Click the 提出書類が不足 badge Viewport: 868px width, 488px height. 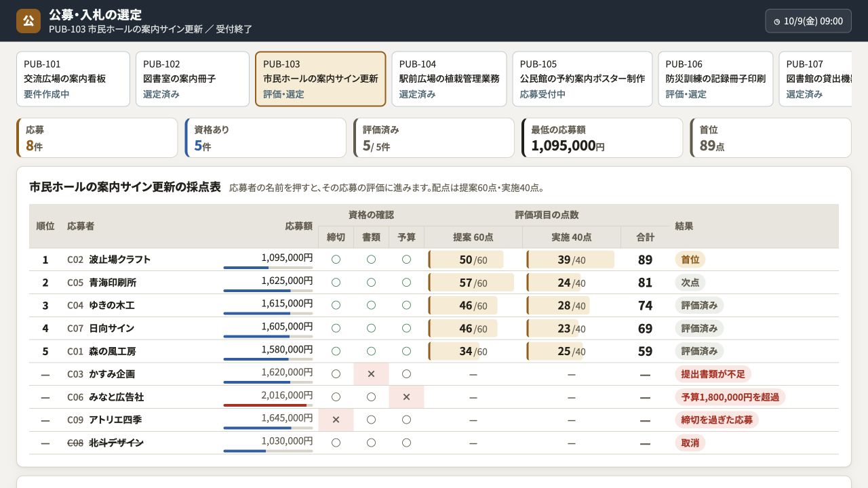(713, 374)
